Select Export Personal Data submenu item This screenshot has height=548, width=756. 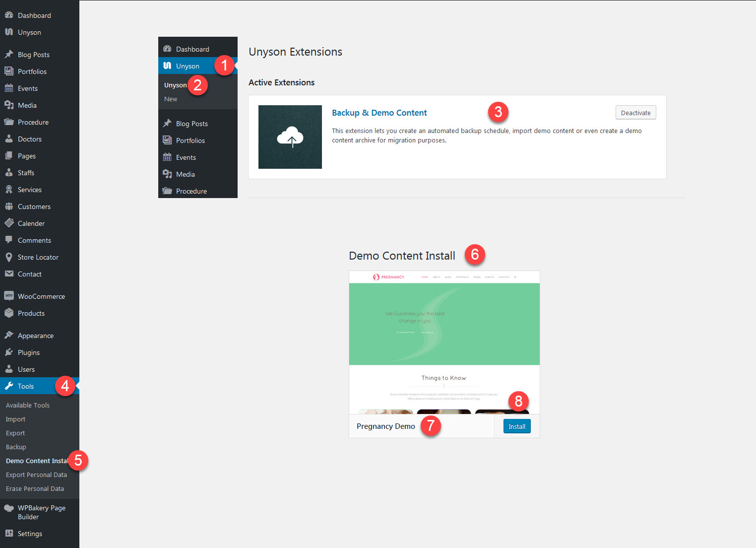tap(36, 475)
